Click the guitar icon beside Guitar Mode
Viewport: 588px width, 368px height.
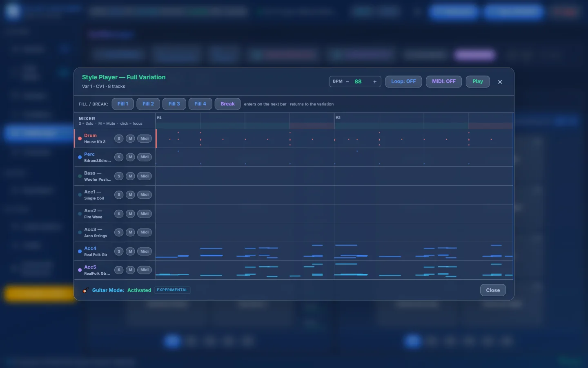click(x=85, y=290)
